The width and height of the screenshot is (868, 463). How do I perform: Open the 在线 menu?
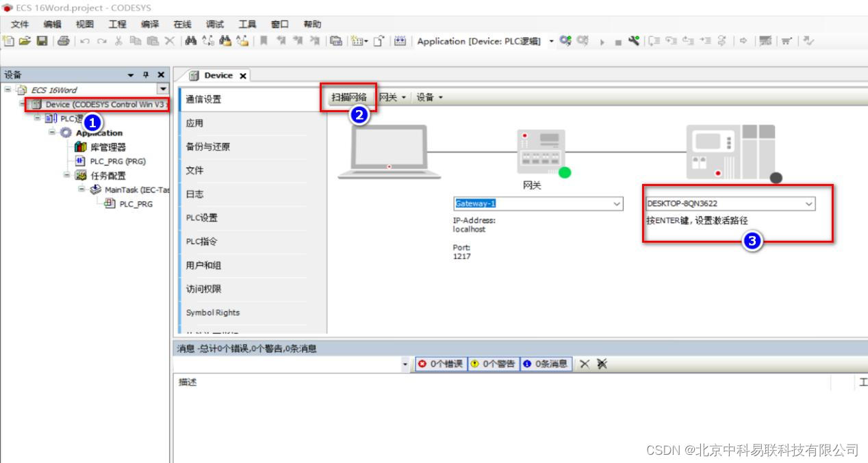182,24
